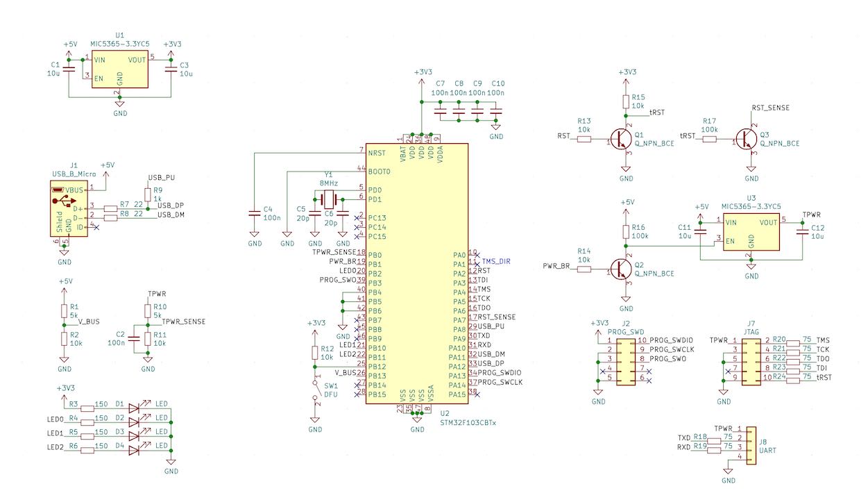
Task: Select resistor R12 10k above SW1
Action: point(316,352)
